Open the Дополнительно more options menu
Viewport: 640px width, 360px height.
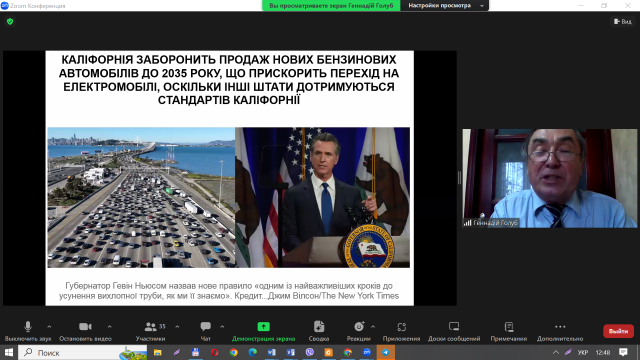point(560,331)
